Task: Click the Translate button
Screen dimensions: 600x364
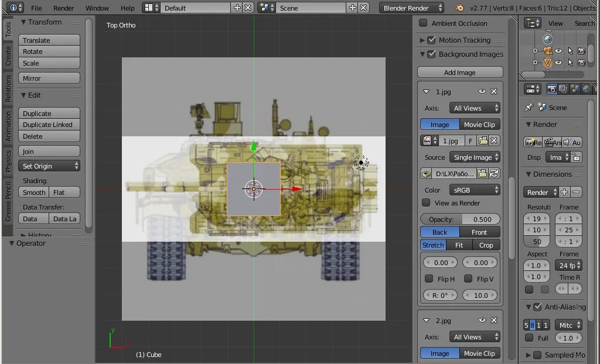Action: click(49, 40)
